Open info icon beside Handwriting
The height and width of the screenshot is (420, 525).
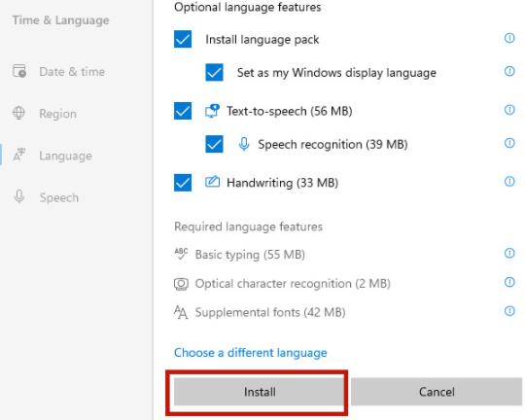tap(509, 182)
